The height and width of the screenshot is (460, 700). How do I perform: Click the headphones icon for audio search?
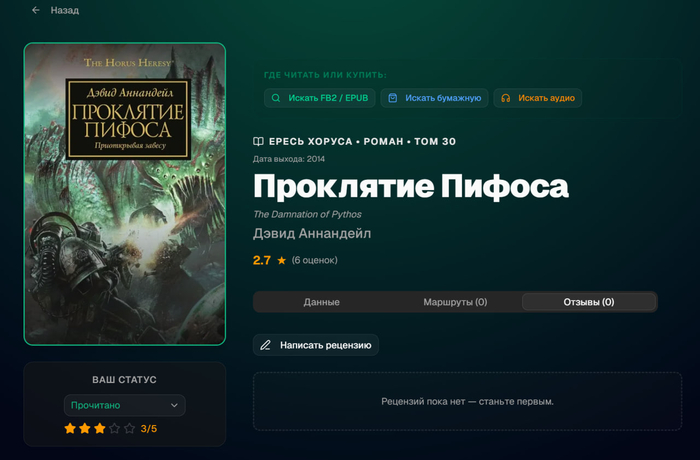505,98
